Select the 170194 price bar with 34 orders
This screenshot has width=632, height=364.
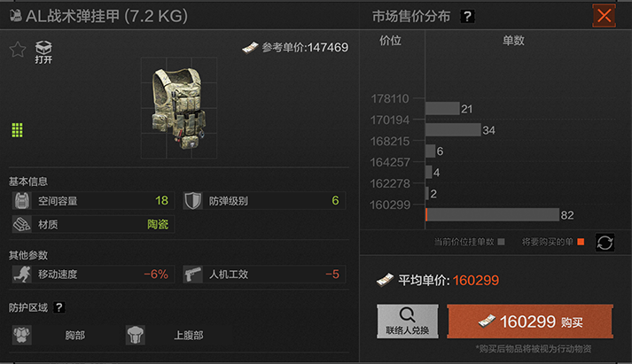click(x=453, y=129)
